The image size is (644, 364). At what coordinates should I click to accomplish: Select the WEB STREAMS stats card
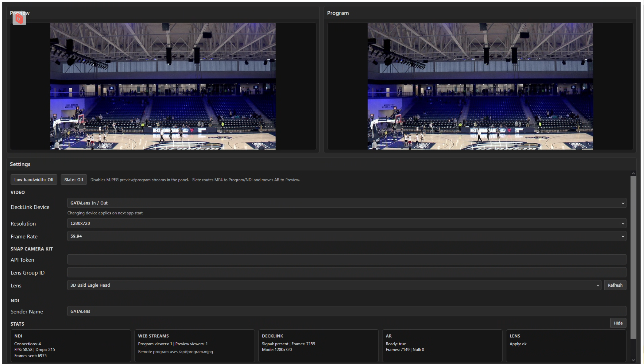(x=194, y=345)
